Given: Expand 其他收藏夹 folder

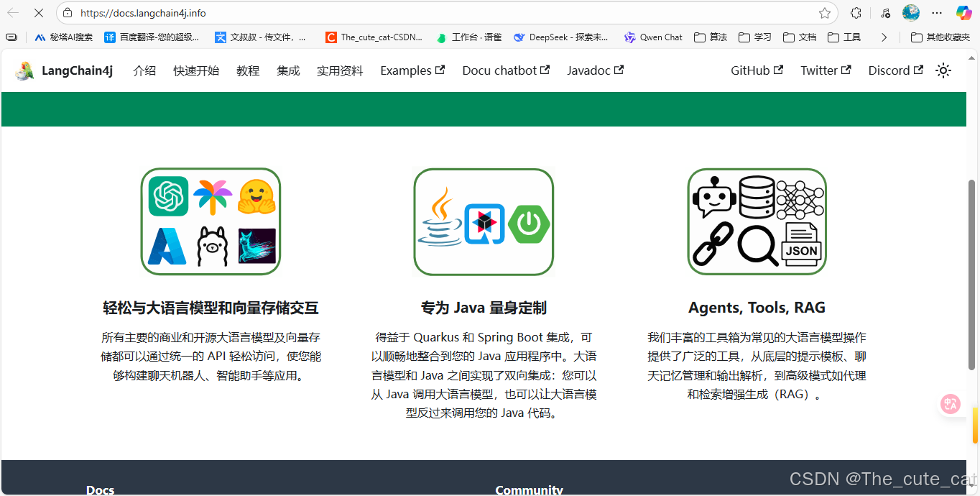Looking at the screenshot, I should click(940, 37).
